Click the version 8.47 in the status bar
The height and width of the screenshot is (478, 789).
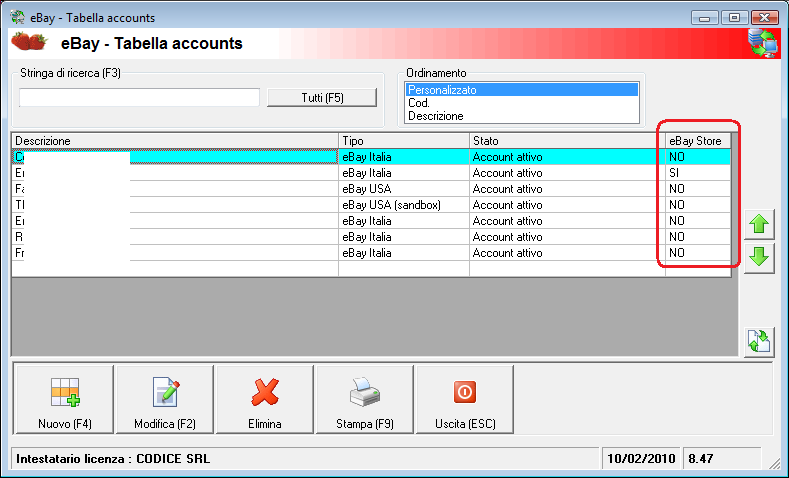(700, 458)
